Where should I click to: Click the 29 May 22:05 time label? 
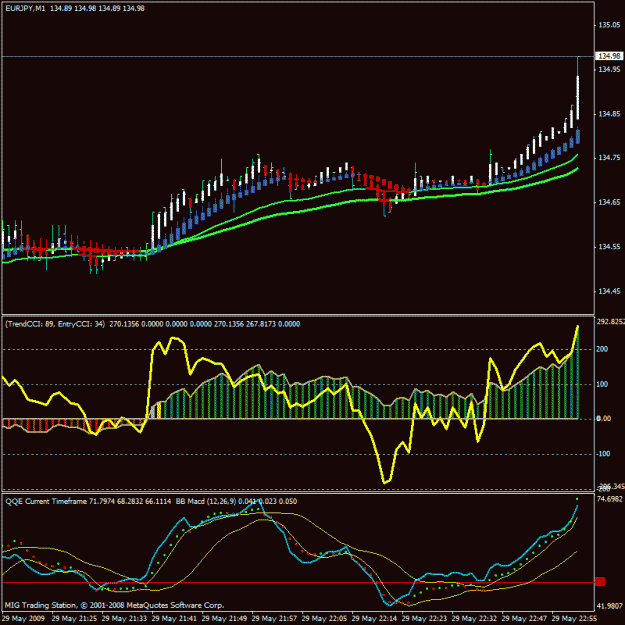point(324,619)
